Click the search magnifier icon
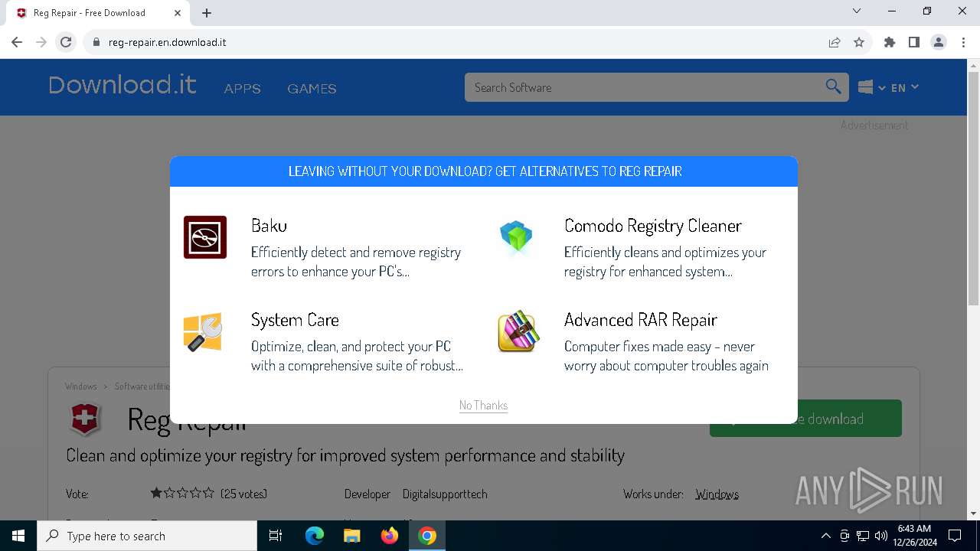Viewport: 980px width, 551px height. pyautogui.click(x=834, y=86)
